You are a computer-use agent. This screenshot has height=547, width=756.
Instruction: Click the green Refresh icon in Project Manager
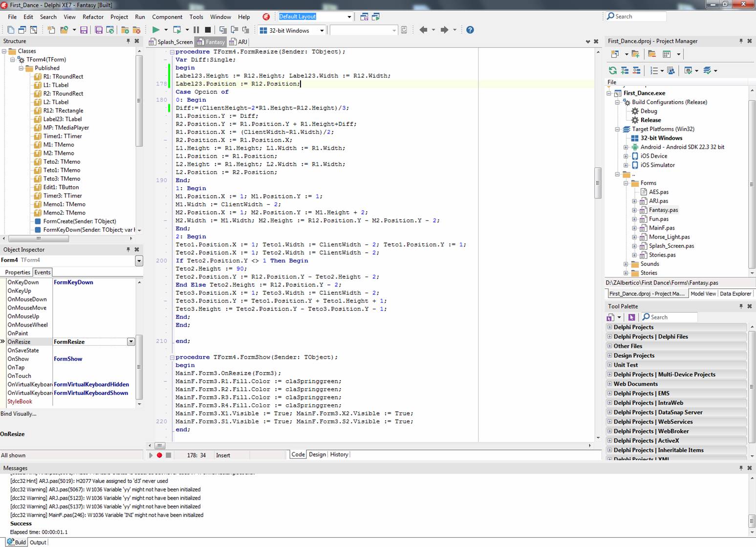click(x=612, y=70)
